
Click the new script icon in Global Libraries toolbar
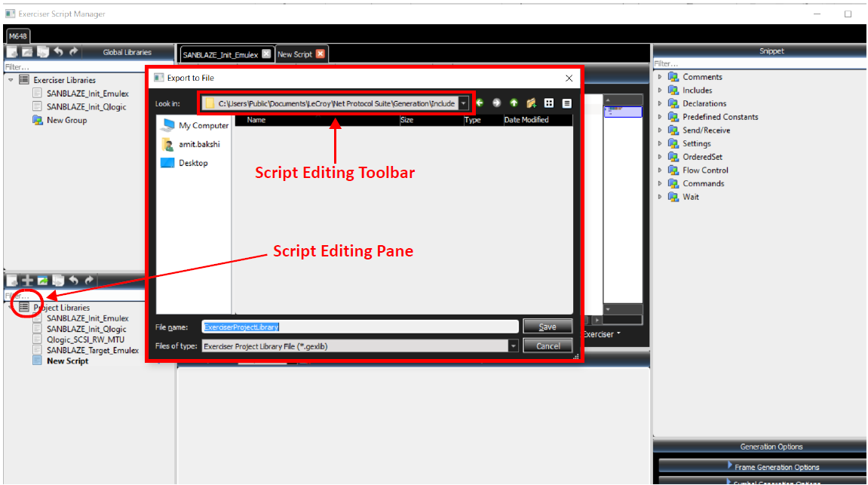(11, 52)
